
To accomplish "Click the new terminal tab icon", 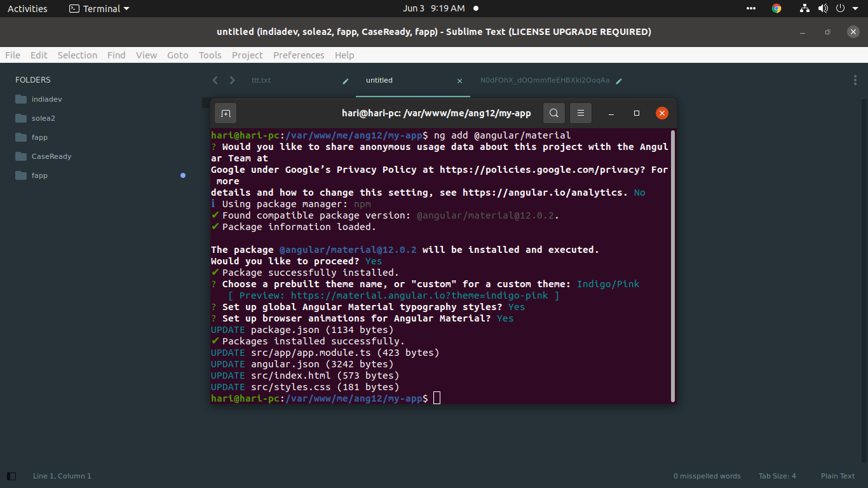I will click(x=226, y=113).
